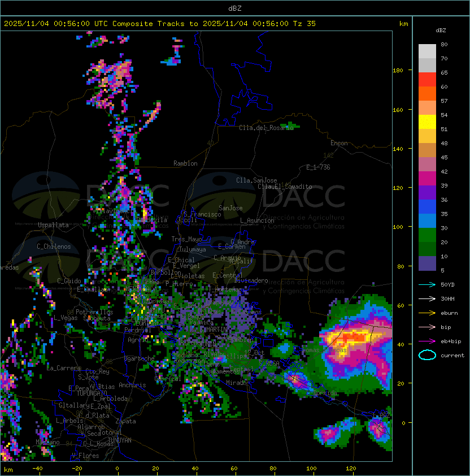
Task: Click the TUPUNGATO place label
Action: click(x=92, y=393)
